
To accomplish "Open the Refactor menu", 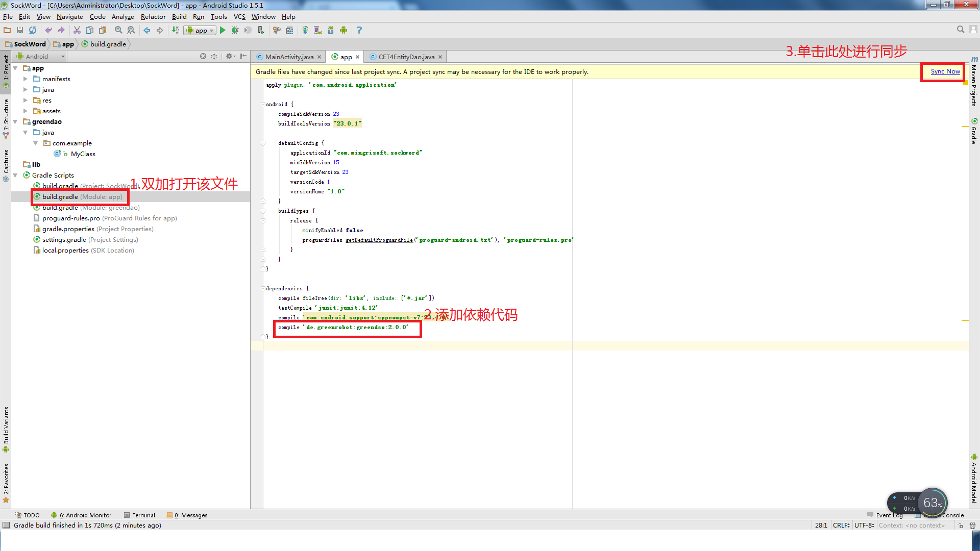I will click(153, 16).
